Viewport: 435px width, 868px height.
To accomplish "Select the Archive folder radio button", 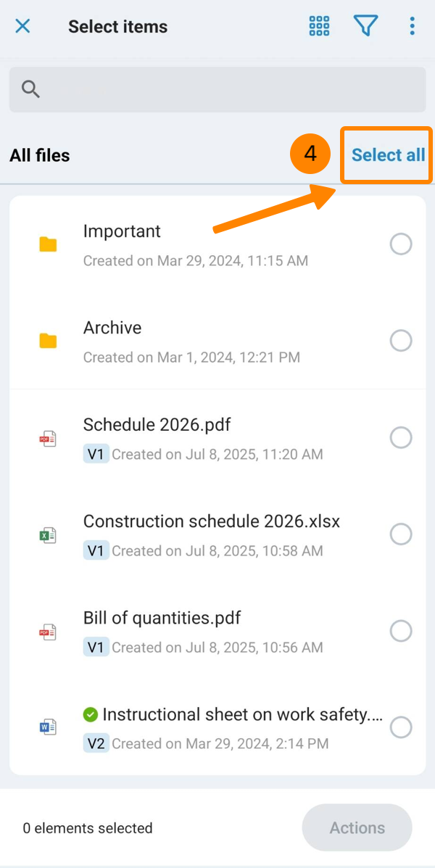I will click(401, 341).
